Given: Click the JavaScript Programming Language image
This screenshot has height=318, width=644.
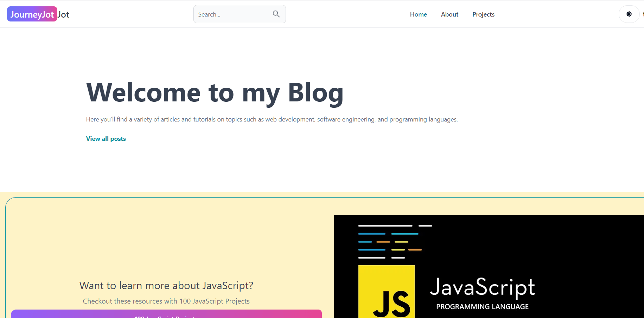Looking at the screenshot, I should click(x=489, y=267).
